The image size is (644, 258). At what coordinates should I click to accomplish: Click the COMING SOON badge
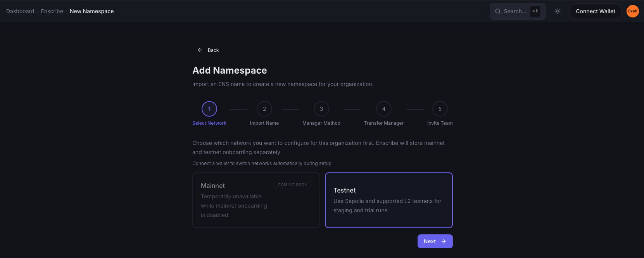point(293,185)
